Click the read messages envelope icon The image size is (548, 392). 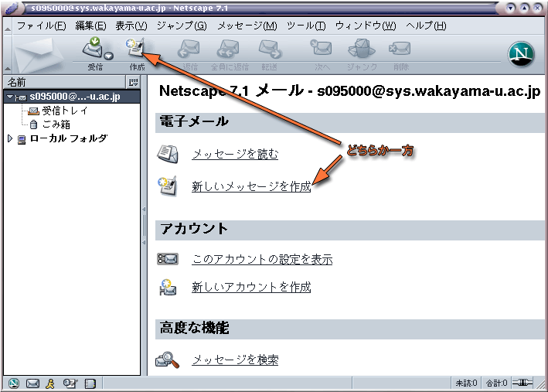(168, 154)
